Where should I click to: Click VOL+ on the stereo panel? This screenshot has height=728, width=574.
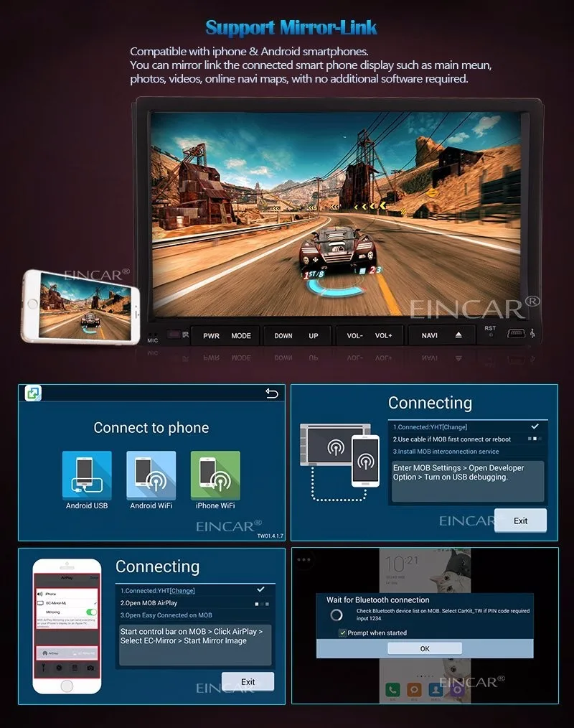tap(383, 335)
